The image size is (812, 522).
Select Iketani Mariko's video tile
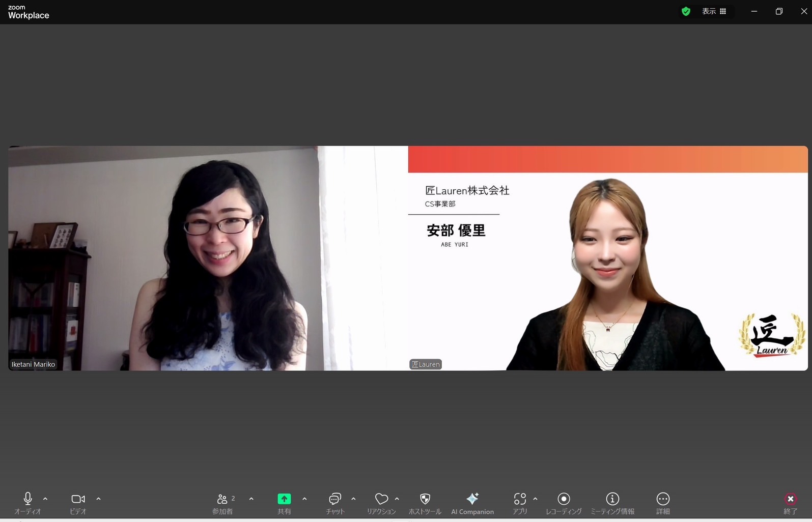click(x=208, y=258)
